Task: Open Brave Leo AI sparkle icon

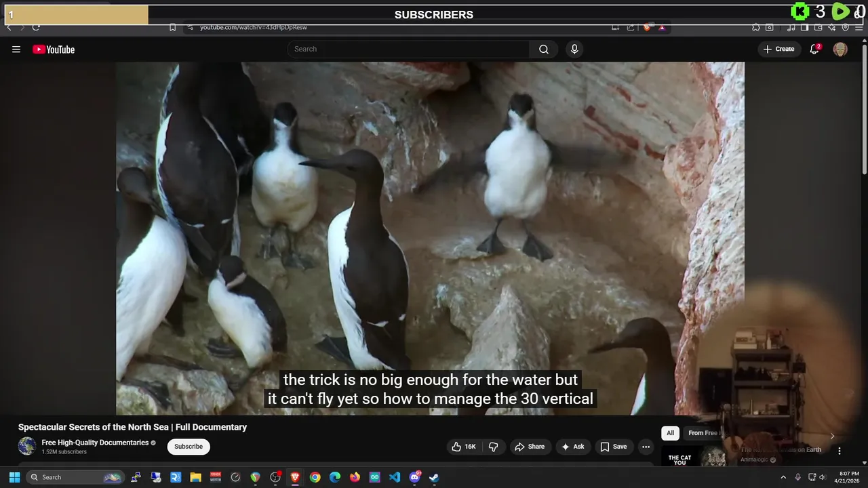Action: (x=832, y=28)
